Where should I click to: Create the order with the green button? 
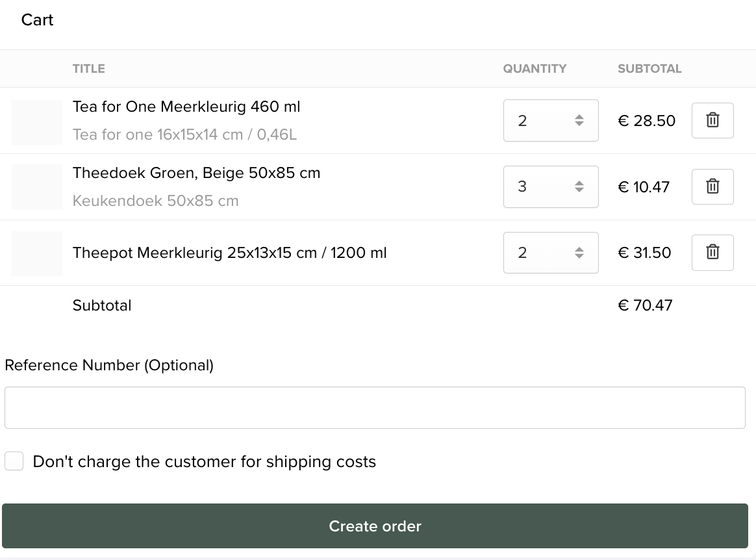pos(375,526)
